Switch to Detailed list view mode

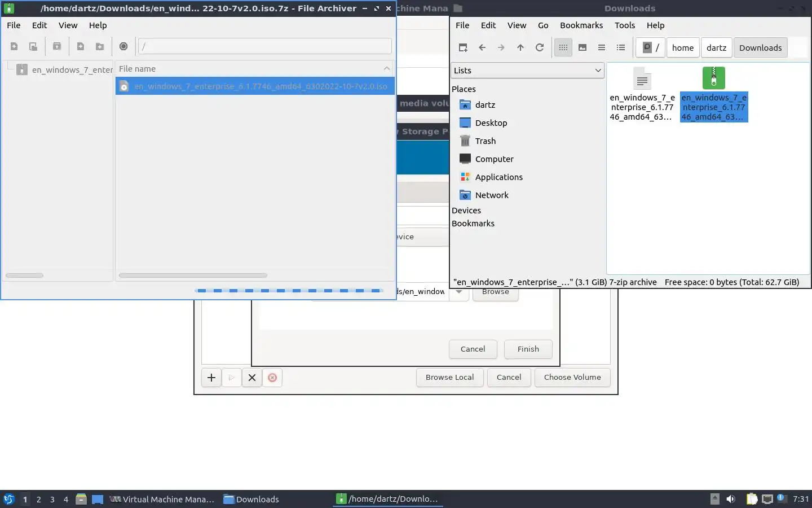pyautogui.click(x=621, y=48)
